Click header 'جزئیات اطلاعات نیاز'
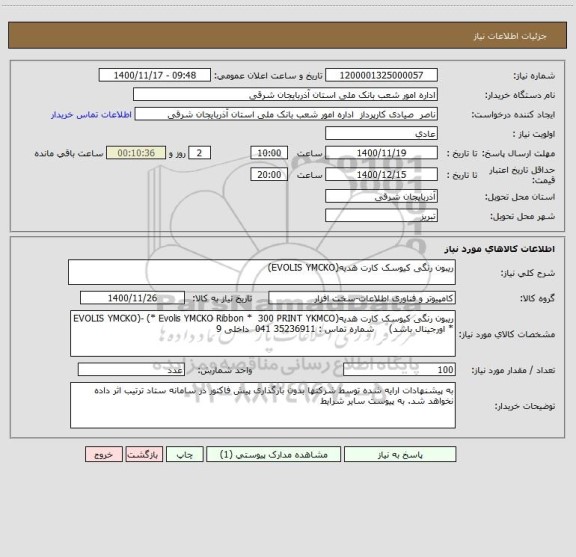Viewport: 576px width, 557px height. point(510,36)
